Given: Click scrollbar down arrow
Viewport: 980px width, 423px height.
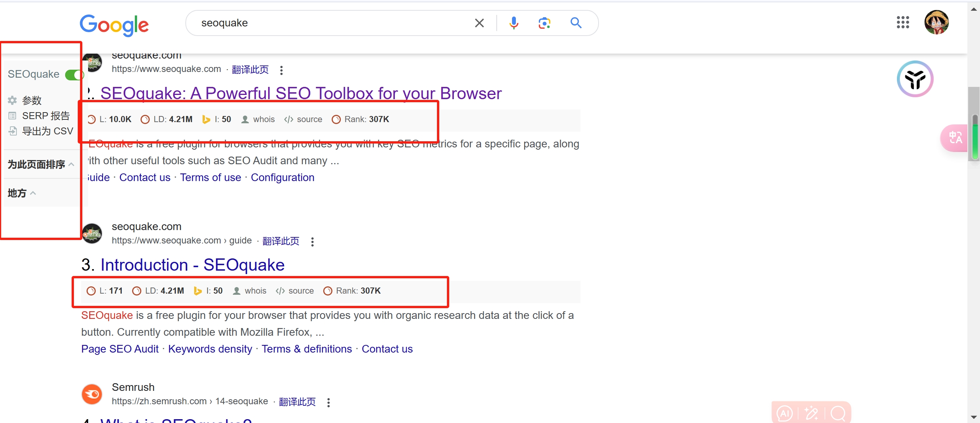Looking at the screenshot, I should [x=974, y=417].
